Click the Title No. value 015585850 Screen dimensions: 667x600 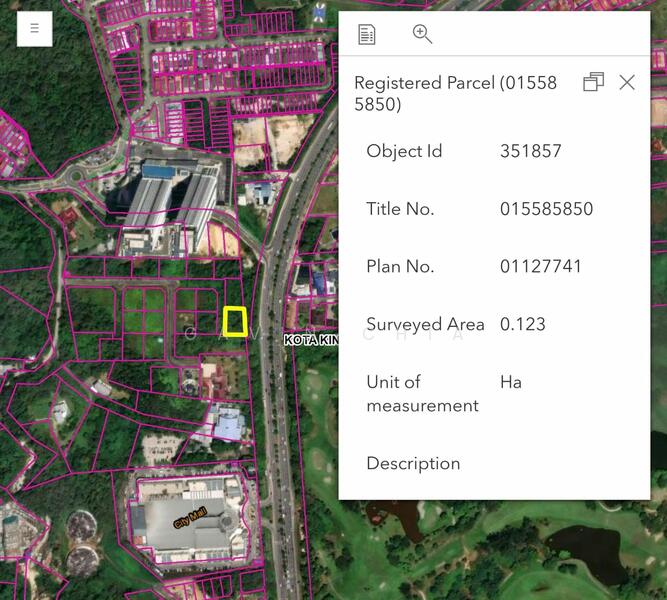(546, 209)
